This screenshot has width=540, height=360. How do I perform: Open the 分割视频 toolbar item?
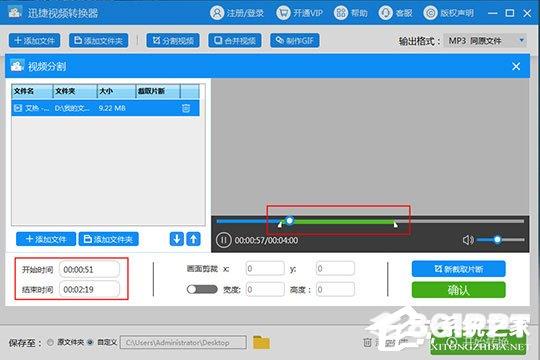coord(173,41)
